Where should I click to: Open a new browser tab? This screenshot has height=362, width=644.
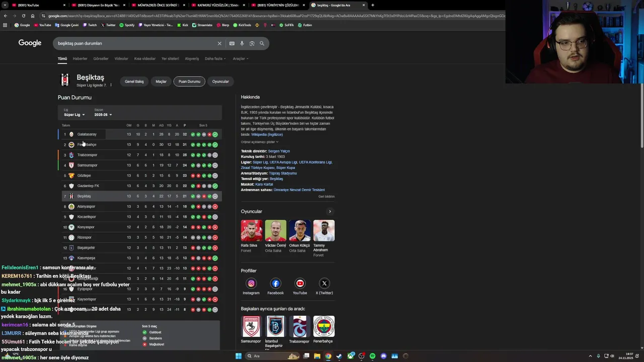pyautogui.click(x=372, y=5)
